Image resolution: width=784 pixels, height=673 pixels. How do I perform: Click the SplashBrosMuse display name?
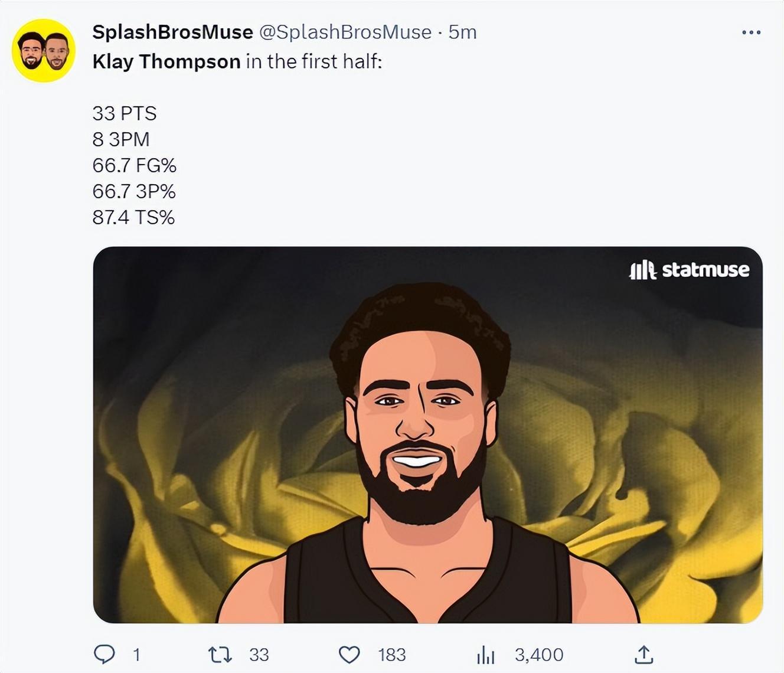pos(172,32)
